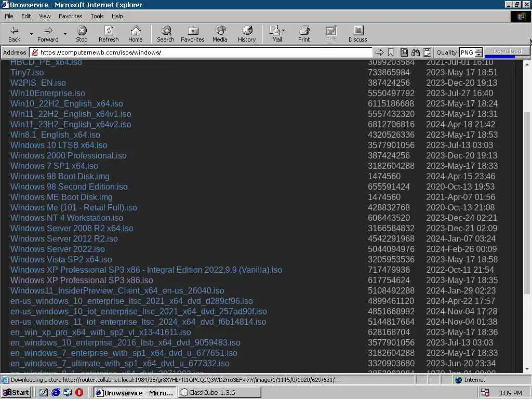
Task: Click the Browservice taskbar button
Action: coord(135,393)
